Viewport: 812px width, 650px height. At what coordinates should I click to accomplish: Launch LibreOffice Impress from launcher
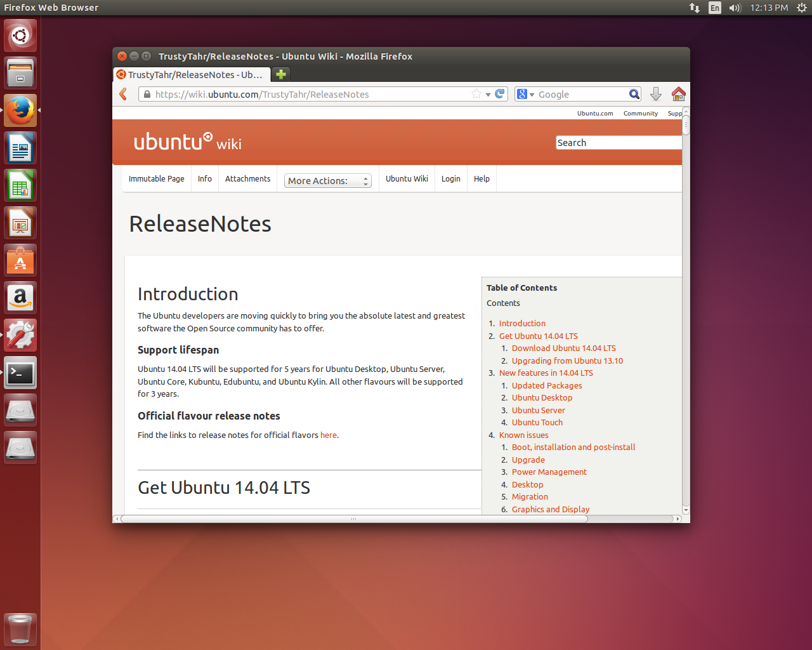tap(20, 223)
